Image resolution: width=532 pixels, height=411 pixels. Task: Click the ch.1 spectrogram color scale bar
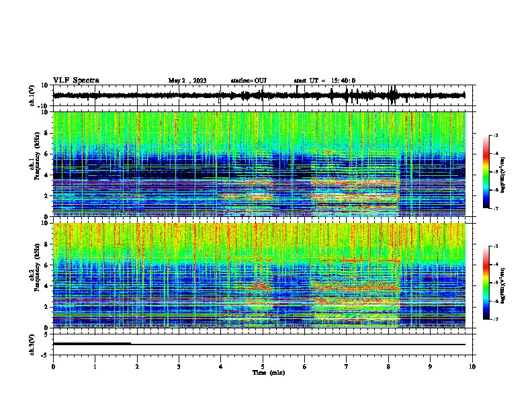pos(486,172)
